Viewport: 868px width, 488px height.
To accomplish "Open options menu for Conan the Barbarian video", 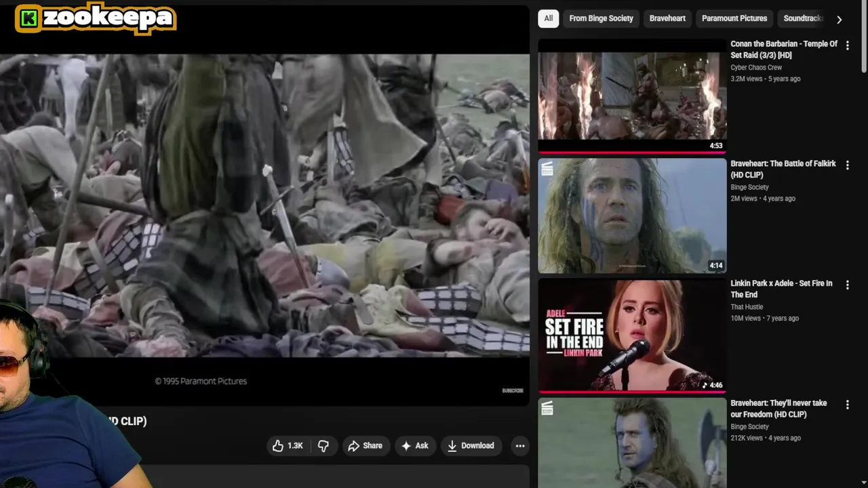I will coord(847,45).
